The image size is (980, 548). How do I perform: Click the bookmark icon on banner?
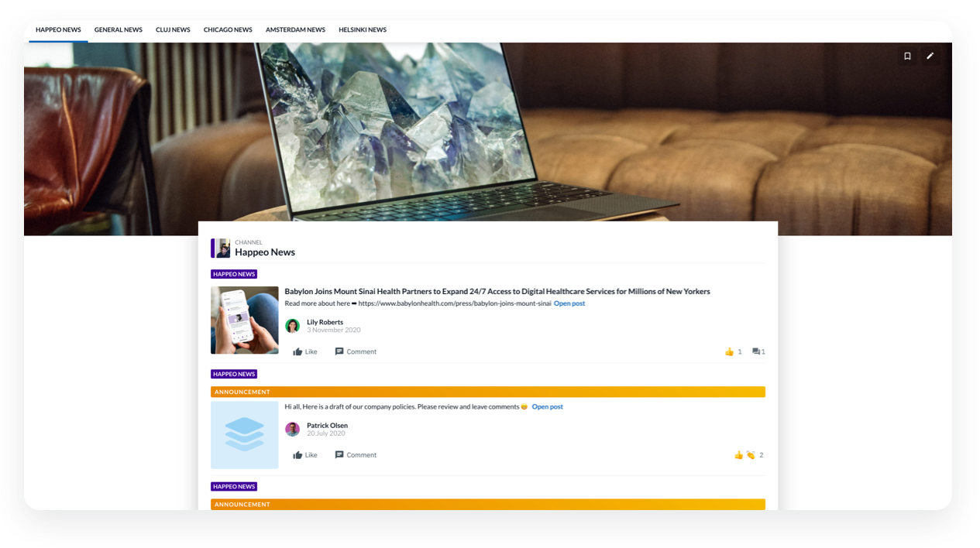pyautogui.click(x=907, y=56)
